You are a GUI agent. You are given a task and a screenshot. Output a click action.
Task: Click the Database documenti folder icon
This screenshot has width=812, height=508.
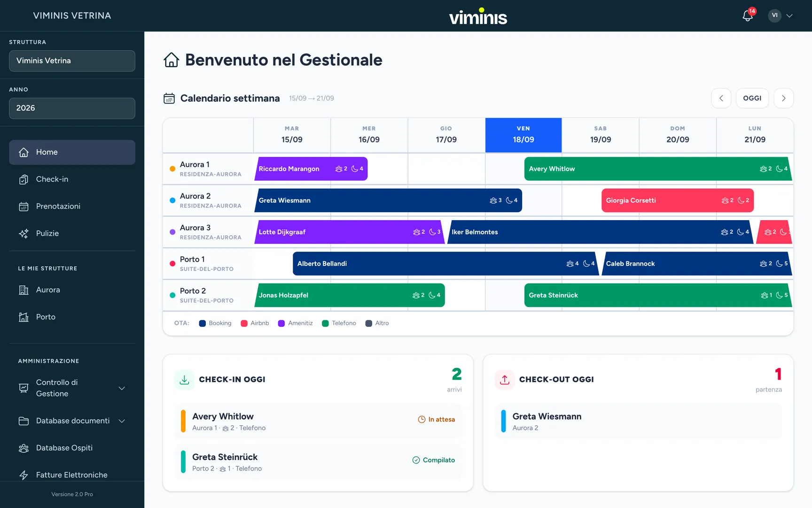pyautogui.click(x=23, y=421)
